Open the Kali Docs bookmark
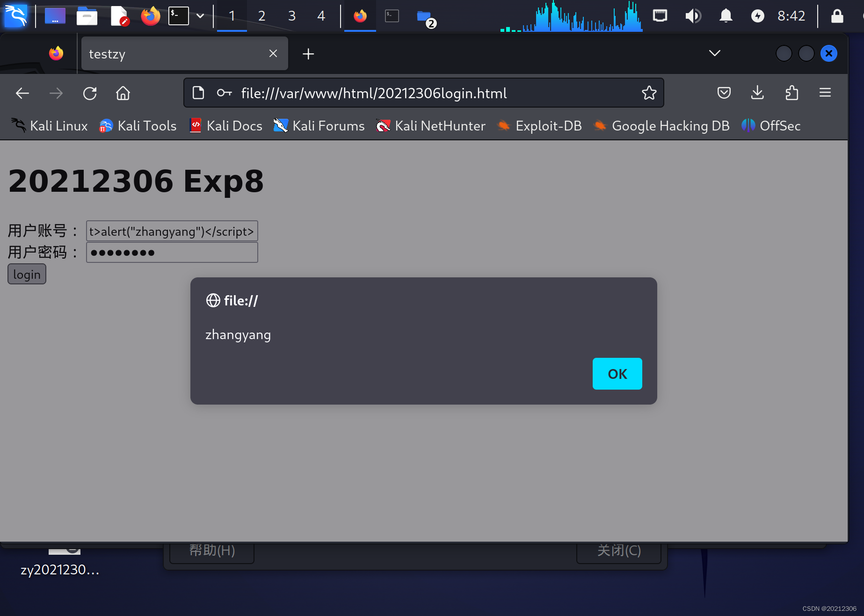 point(226,125)
